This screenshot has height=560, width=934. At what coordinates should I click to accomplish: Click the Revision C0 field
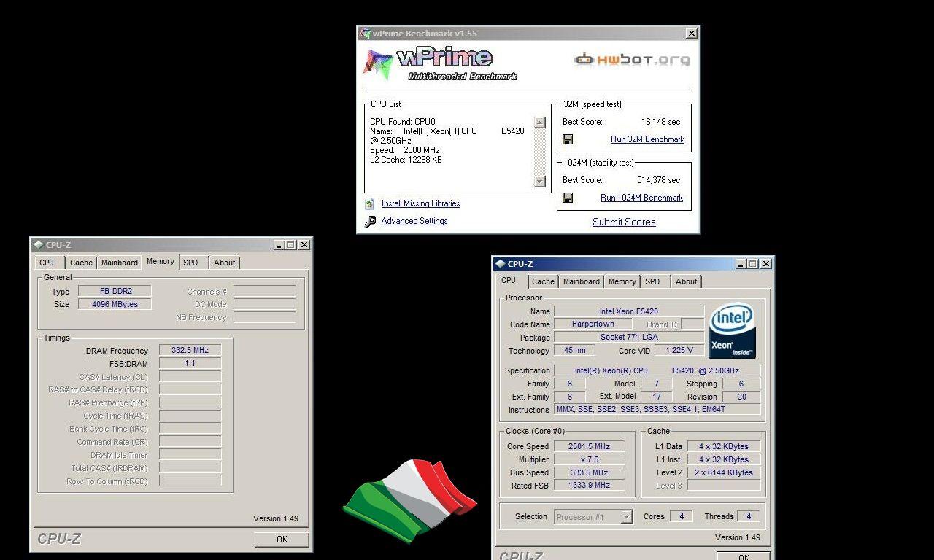[741, 397]
